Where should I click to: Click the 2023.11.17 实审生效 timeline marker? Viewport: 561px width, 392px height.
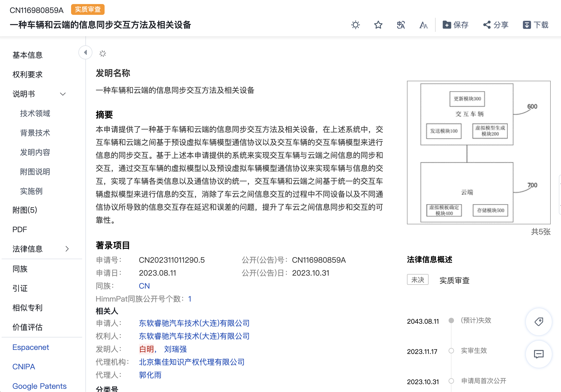[x=451, y=351]
